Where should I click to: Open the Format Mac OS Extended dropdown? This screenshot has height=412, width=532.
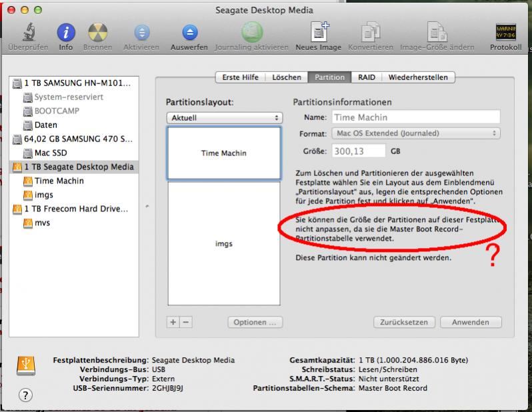tap(416, 133)
